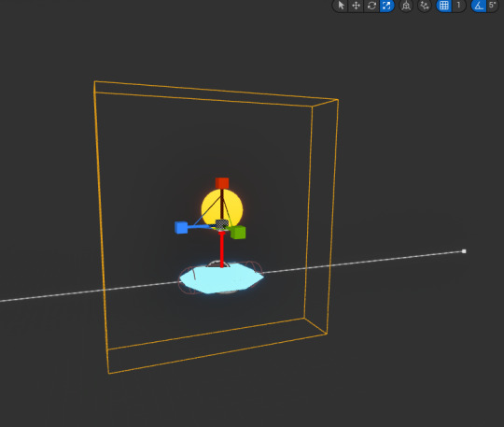
Task: Click the red scale handle cube on top
Action: pyautogui.click(x=222, y=183)
